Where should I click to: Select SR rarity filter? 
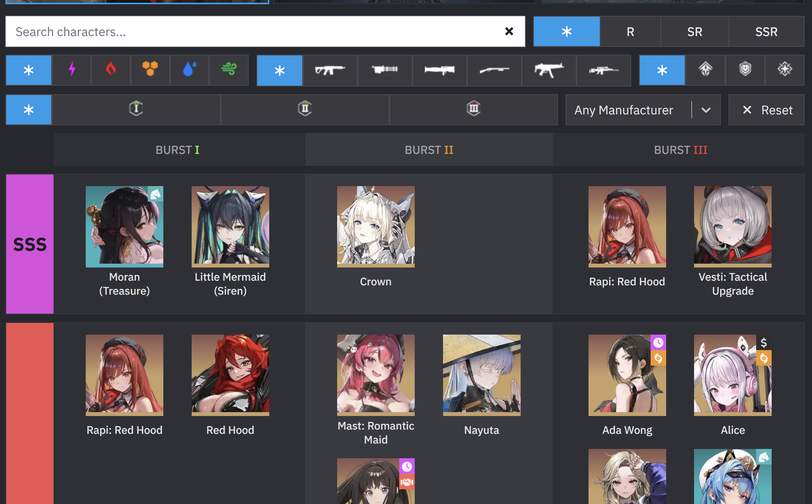click(x=694, y=32)
